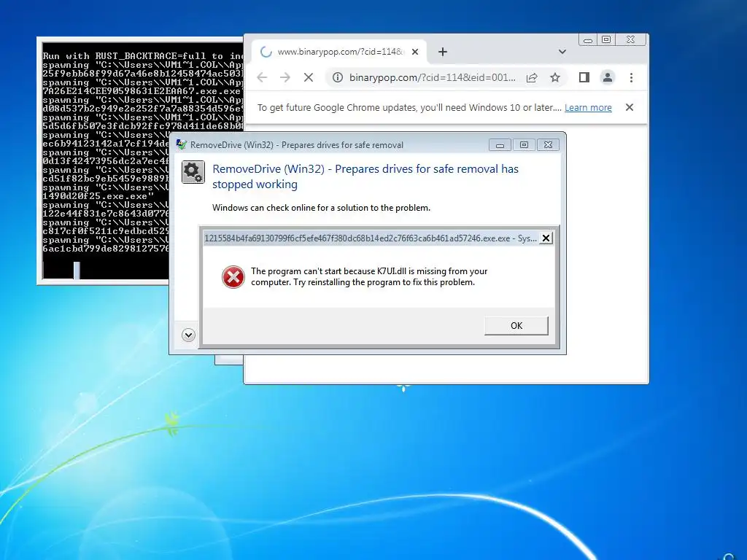Click the error dialog title with exe hash
This screenshot has width=747, height=560.
click(x=371, y=238)
